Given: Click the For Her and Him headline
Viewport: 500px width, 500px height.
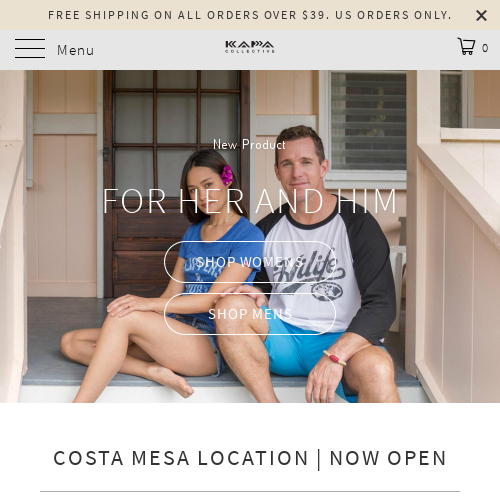Looking at the screenshot, I should pyautogui.click(x=250, y=201).
